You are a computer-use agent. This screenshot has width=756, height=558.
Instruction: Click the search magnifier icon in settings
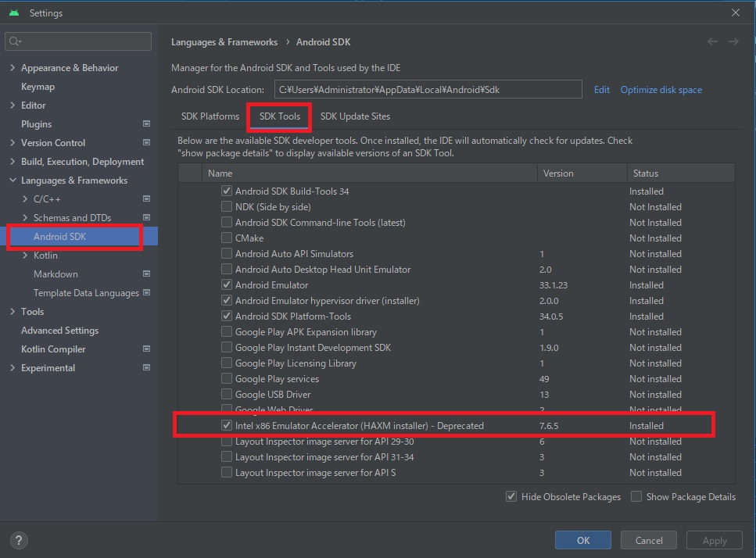tap(16, 41)
